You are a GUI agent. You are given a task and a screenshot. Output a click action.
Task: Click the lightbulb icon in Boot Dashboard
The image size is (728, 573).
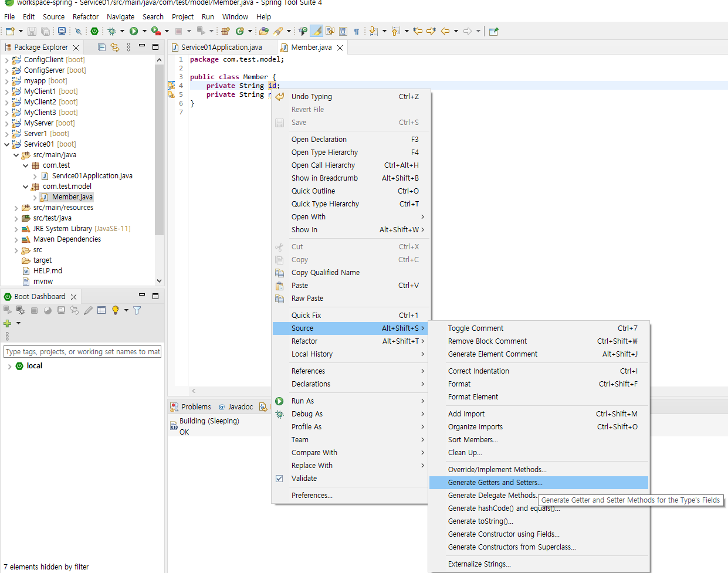pyautogui.click(x=116, y=310)
